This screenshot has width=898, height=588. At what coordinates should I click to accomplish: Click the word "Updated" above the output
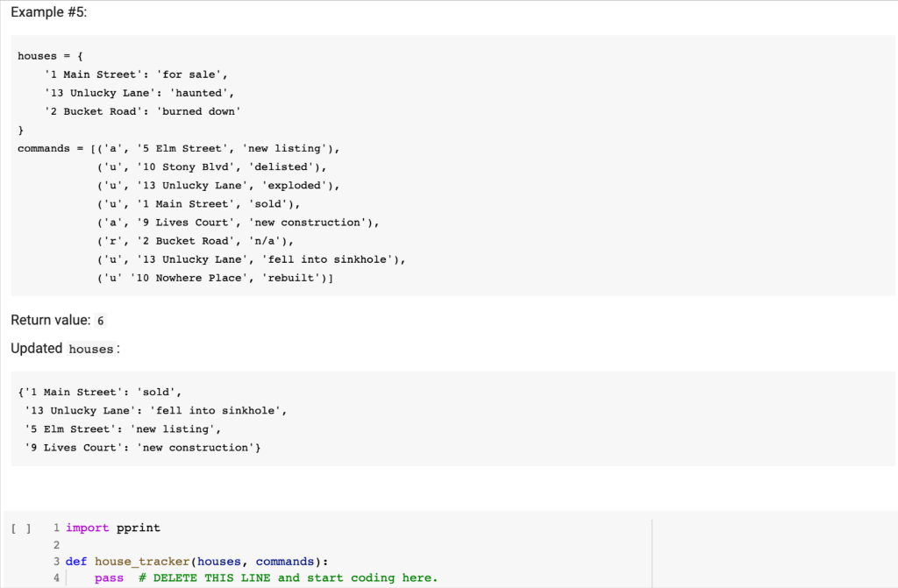point(37,349)
